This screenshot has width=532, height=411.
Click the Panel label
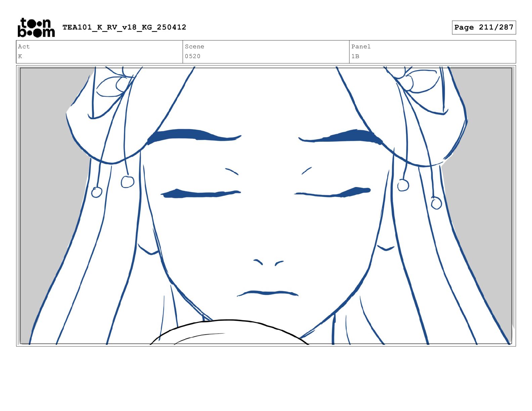pos(361,47)
